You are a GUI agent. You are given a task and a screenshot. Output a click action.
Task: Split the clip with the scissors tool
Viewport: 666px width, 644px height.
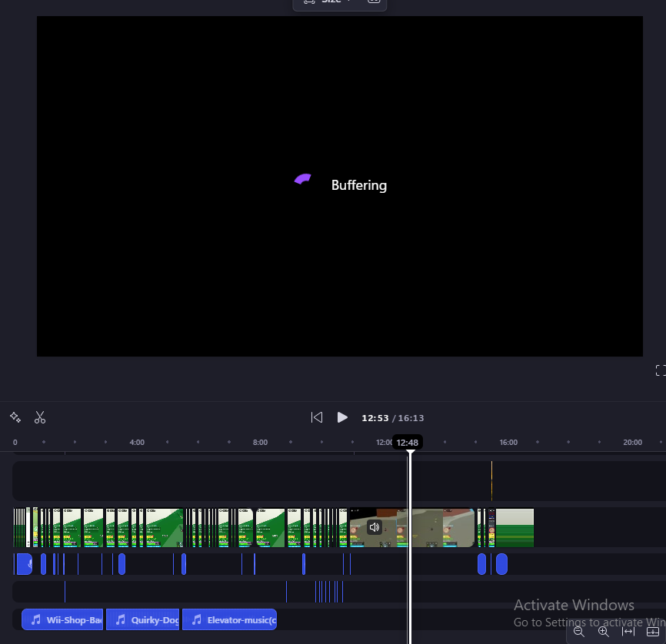tap(40, 417)
